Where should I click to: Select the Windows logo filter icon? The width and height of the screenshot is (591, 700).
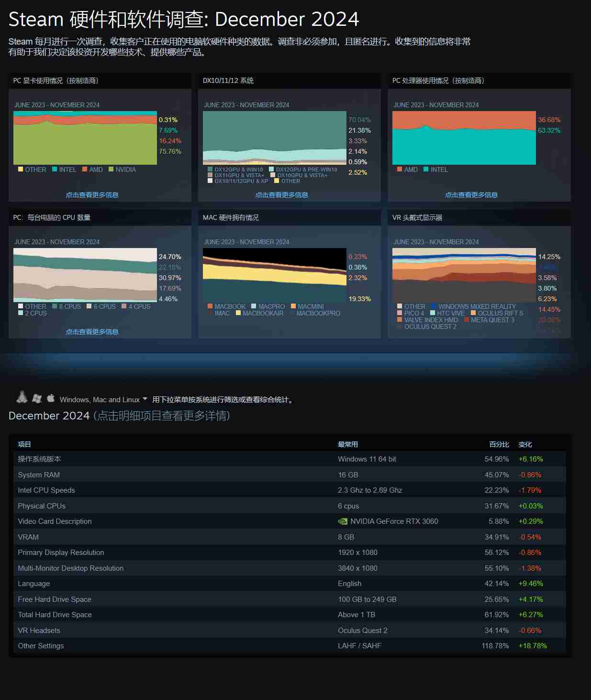(x=36, y=399)
